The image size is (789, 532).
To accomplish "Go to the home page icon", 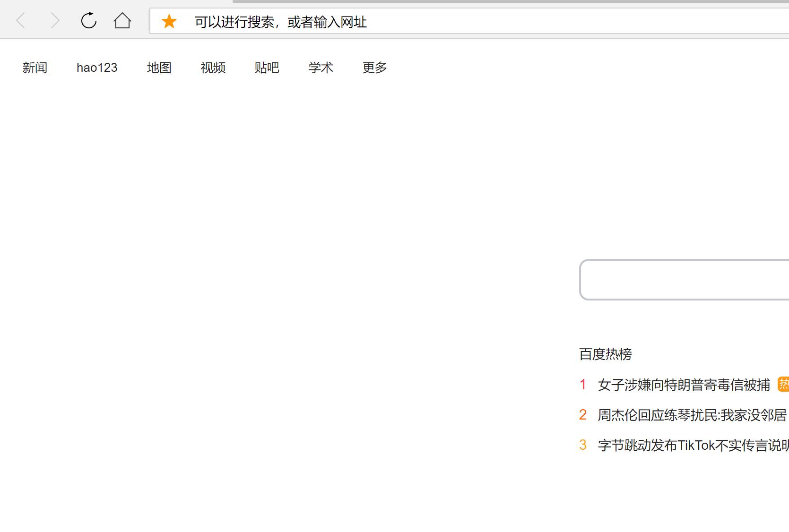I will [122, 21].
